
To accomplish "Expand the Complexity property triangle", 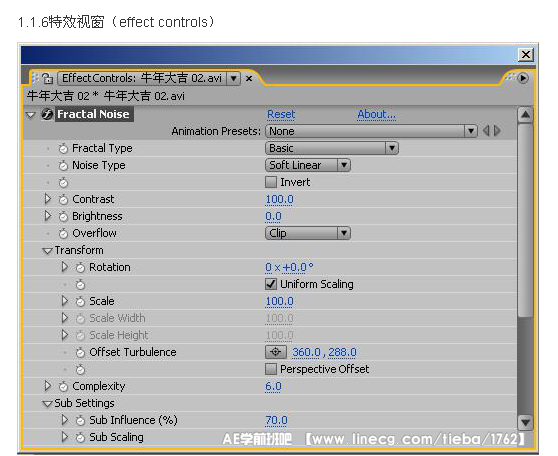I will 47,386.
